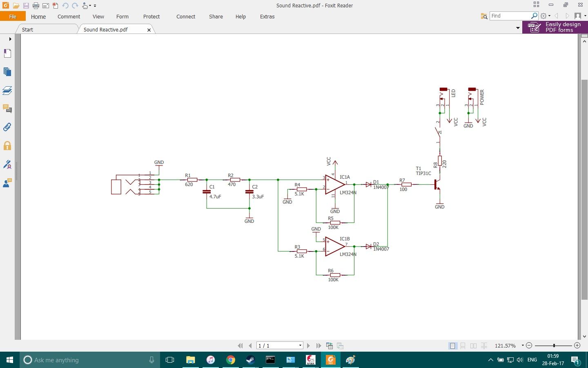Enable facing pages view mode
Viewport: 588px width, 368px height.
pos(474,346)
